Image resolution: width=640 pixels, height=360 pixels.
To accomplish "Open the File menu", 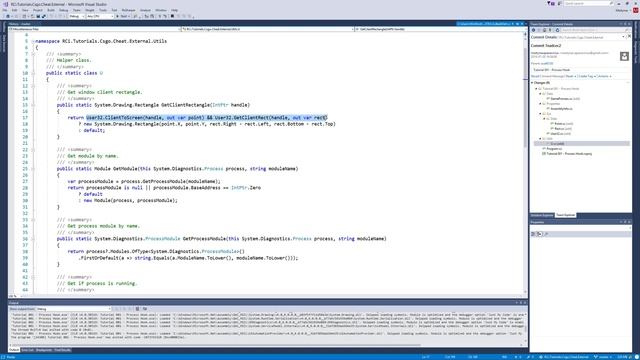I will pyautogui.click(x=5, y=10).
